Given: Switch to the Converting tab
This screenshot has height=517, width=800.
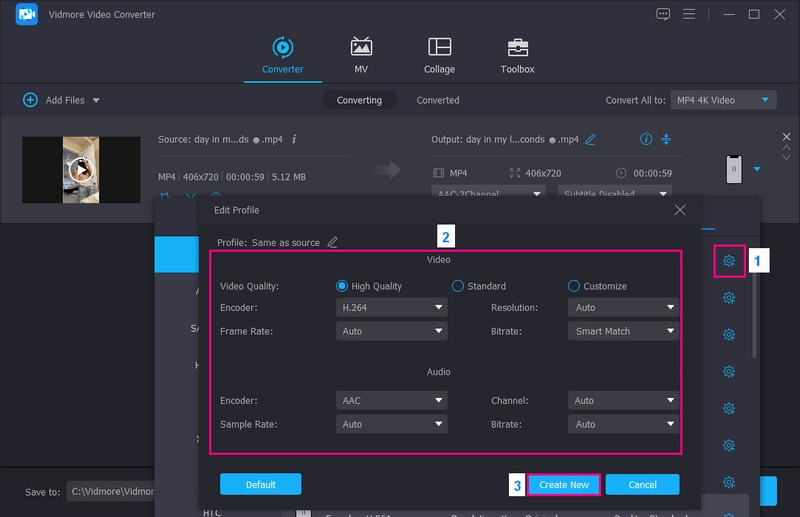Looking at the screenshot, I should 359,100.
